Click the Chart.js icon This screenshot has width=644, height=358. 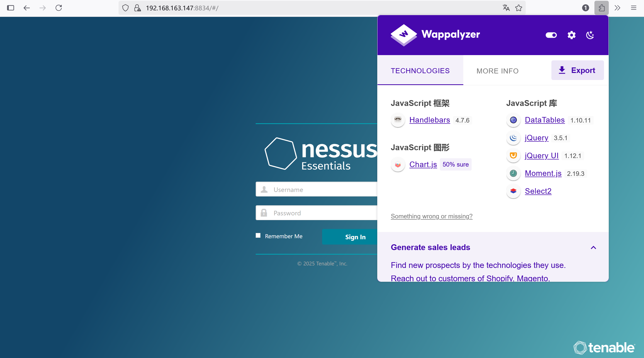[398, 165]
